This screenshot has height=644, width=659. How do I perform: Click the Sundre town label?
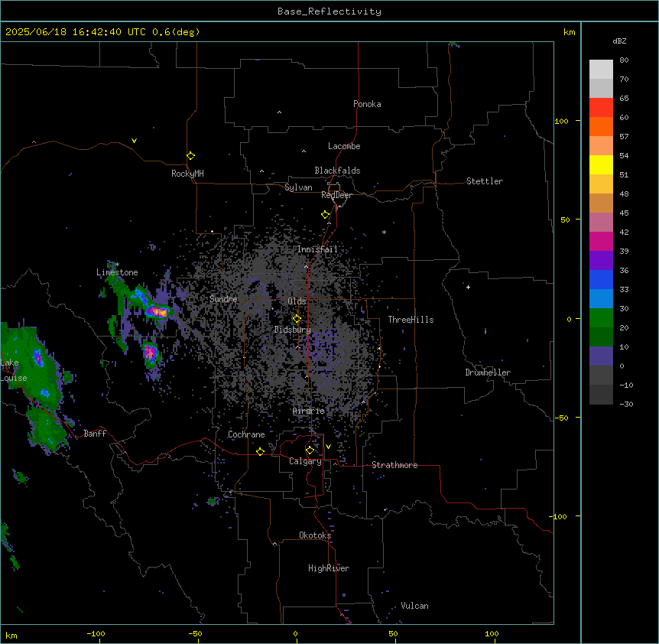(223, 299)
